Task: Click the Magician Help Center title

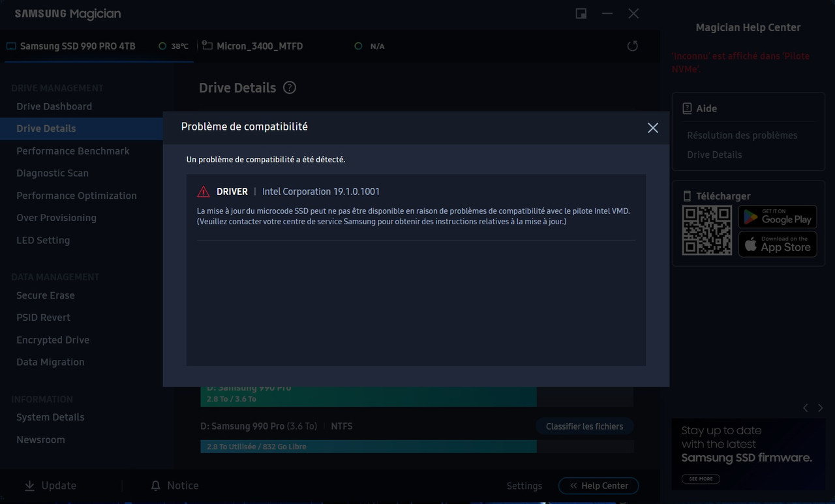Action: tap(748, 27)
